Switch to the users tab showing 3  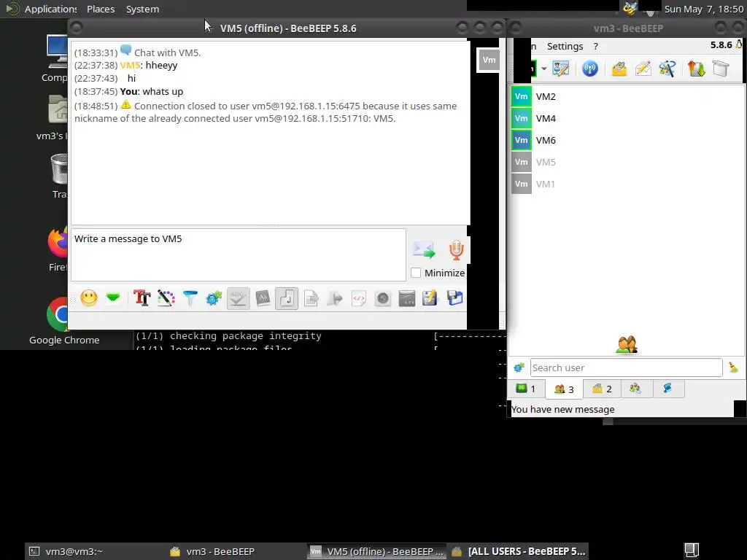(564, 389)
